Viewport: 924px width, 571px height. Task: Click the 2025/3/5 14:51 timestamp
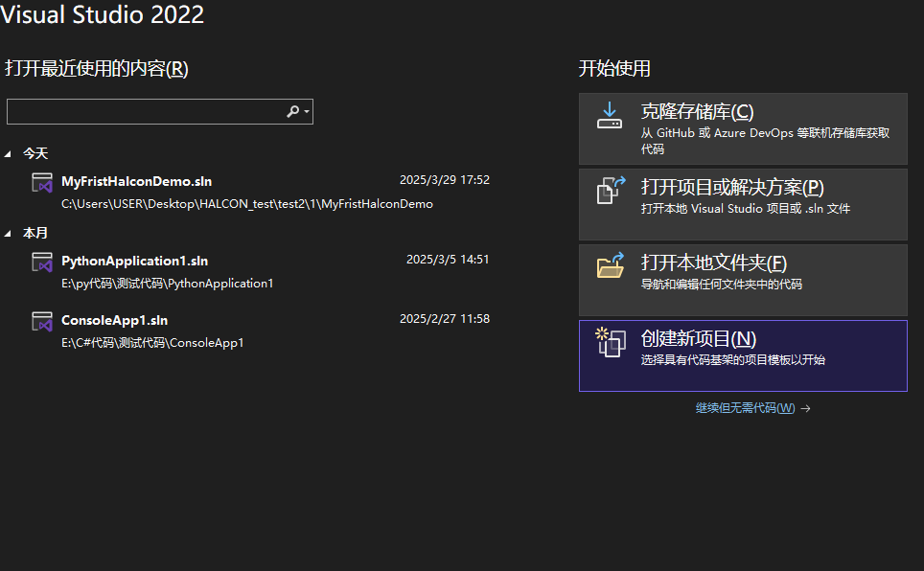448,260
